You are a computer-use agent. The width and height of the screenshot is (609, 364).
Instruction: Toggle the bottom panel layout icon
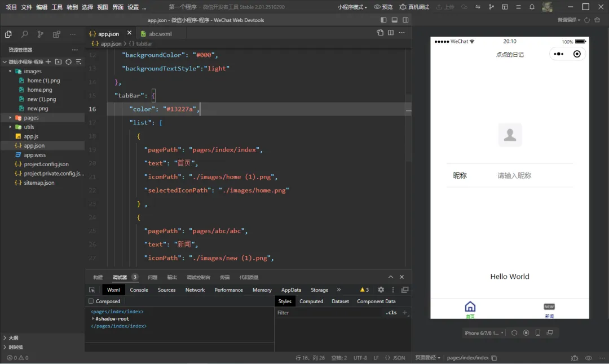(394, 20)
